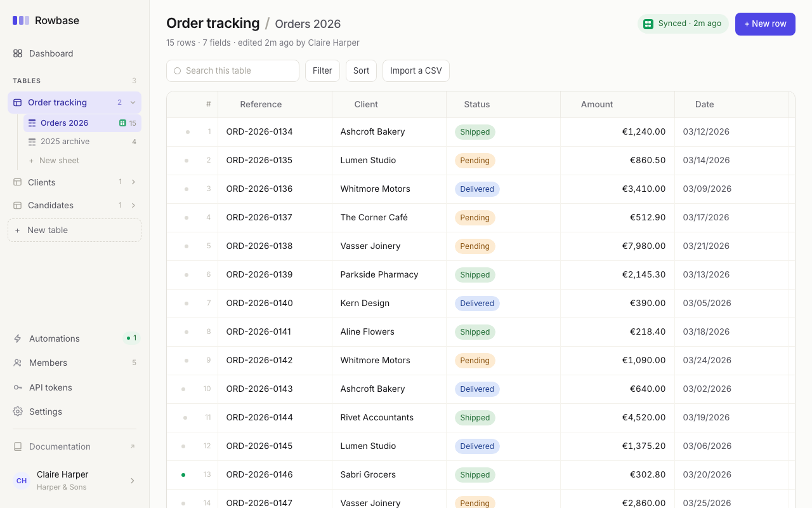Click the green spreadsheet icon in Synced badge
The width and height of the screenshot is (812, 508).
(648, 24)
